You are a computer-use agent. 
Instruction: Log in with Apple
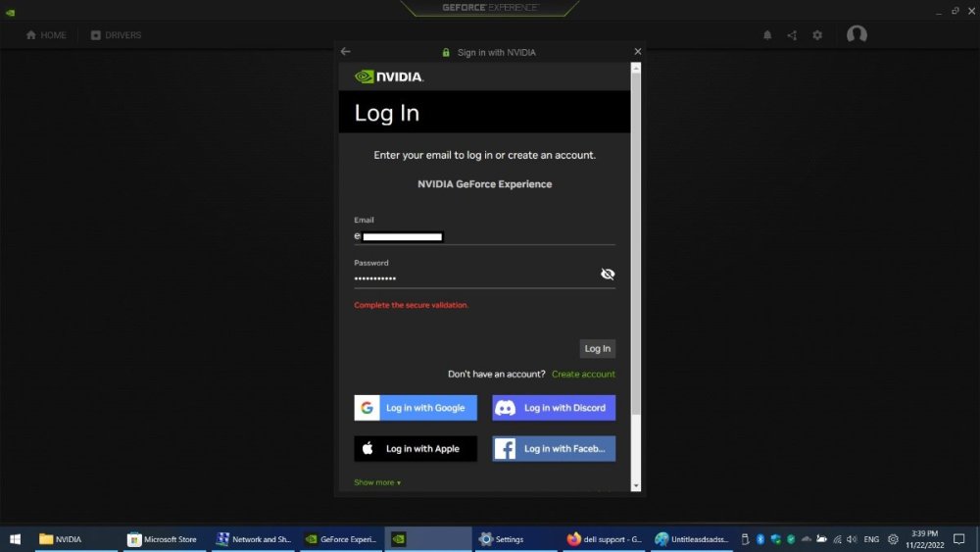coord(416,448)
